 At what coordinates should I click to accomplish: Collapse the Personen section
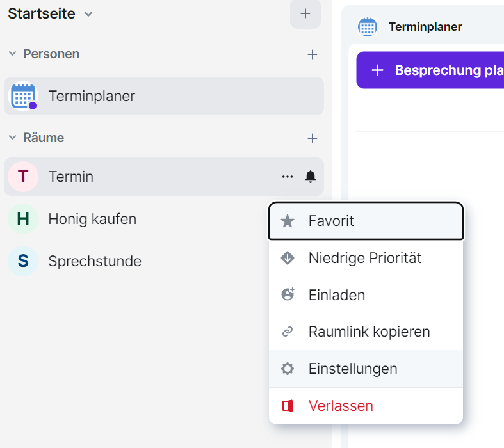pyautogui.click(x=12, y=54)
